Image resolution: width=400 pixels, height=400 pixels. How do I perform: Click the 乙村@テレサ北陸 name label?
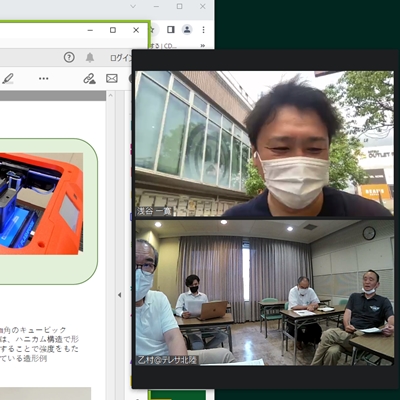click(x=168, y=360)
